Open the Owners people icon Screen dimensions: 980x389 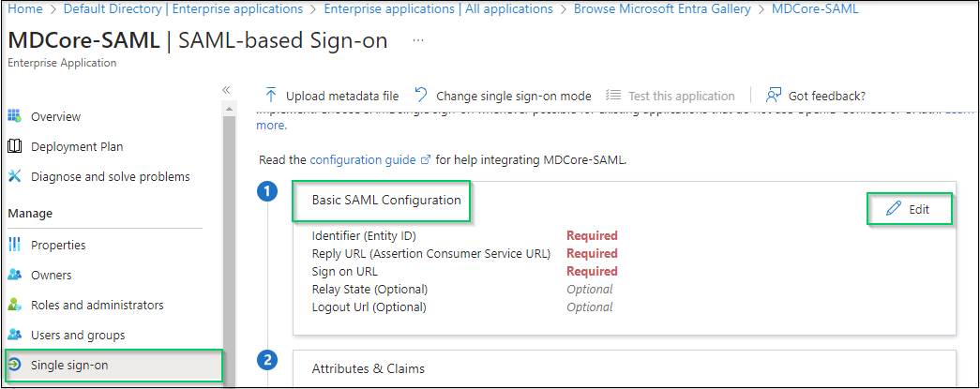(x=14, y=276)
